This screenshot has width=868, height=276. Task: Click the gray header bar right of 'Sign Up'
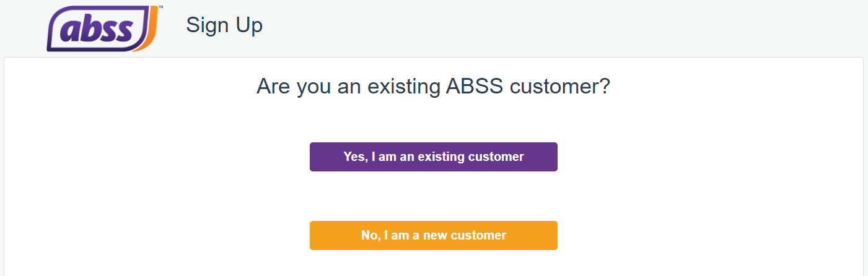point(558,28)
